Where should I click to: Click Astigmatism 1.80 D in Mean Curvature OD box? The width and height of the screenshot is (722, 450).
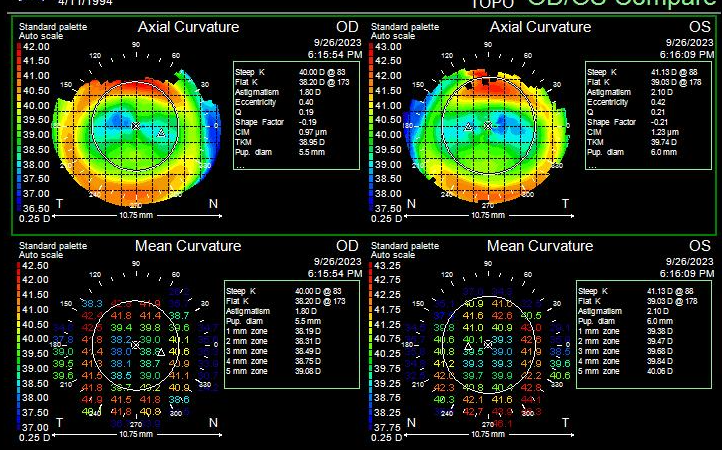[274, 311]
